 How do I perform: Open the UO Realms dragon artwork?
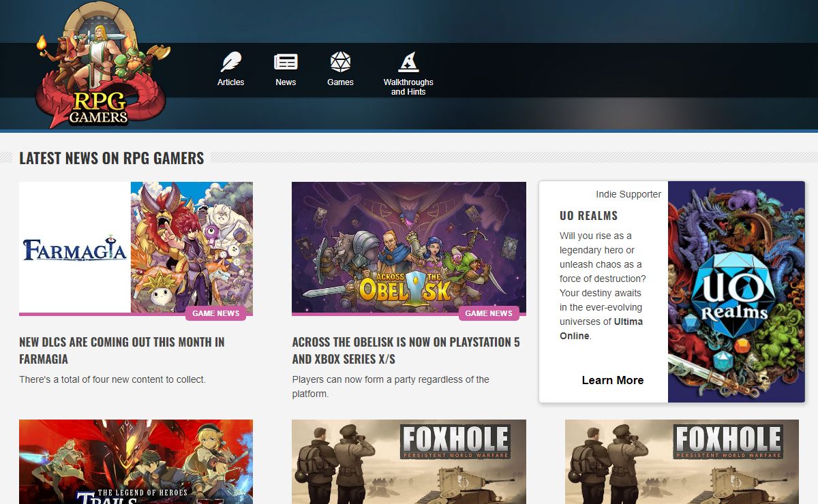[x=736, y=292]
